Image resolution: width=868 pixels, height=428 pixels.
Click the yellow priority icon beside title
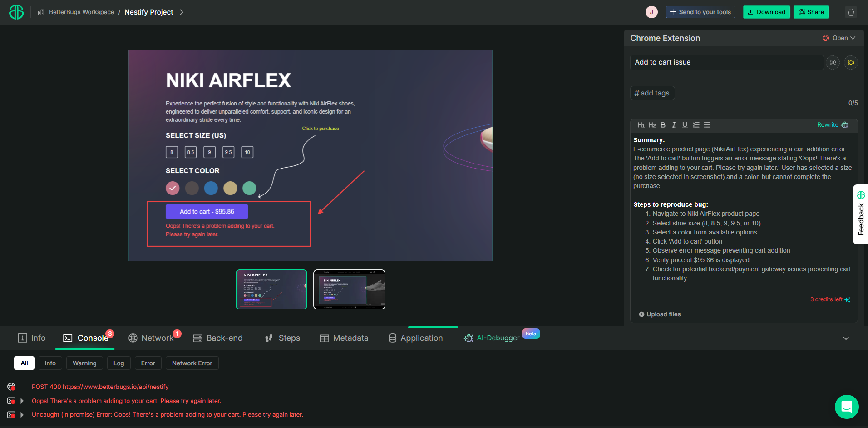click(x=851, y=63)
